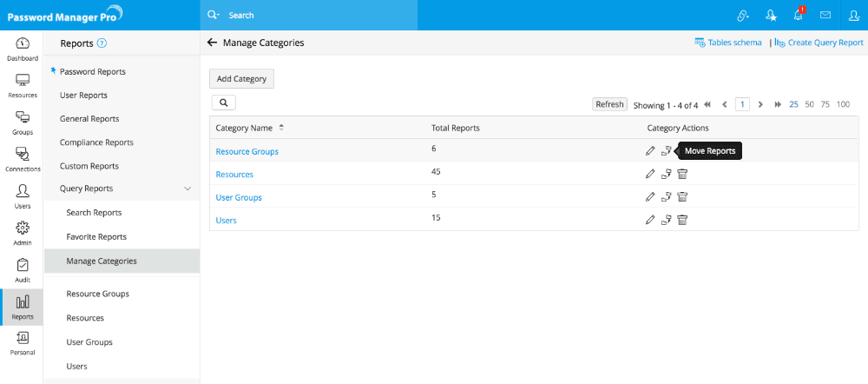Set rows per page to 50
Image resolution: width=868 pixels, height=384 pixels.
pyautogui.click(x=810, y=104)
